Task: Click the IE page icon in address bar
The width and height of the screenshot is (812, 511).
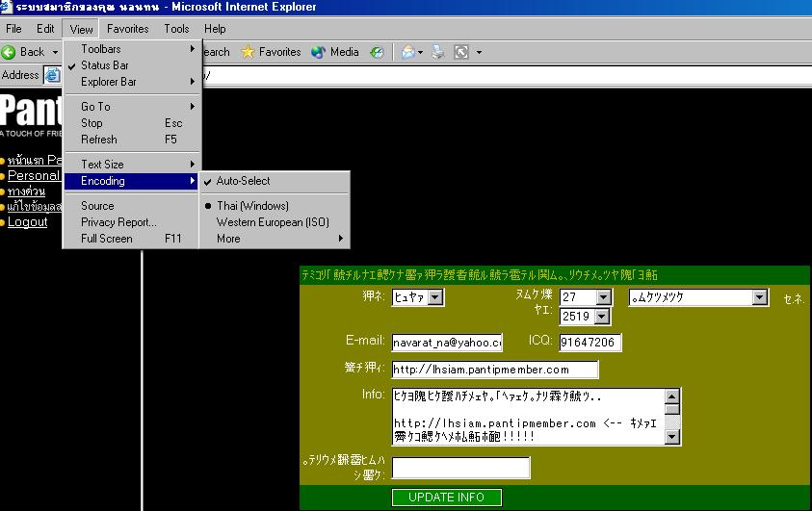Action: 52,75
